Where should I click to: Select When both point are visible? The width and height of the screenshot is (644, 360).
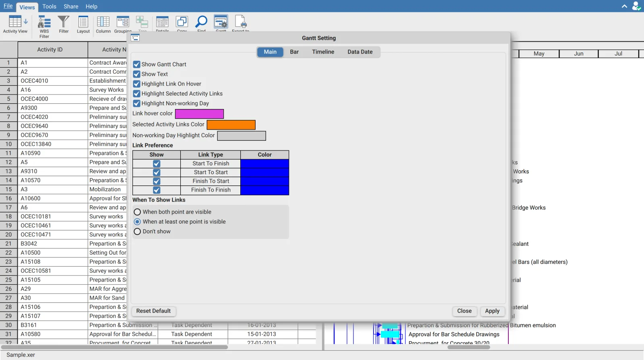pyautogui.click(x=137, y=212)
